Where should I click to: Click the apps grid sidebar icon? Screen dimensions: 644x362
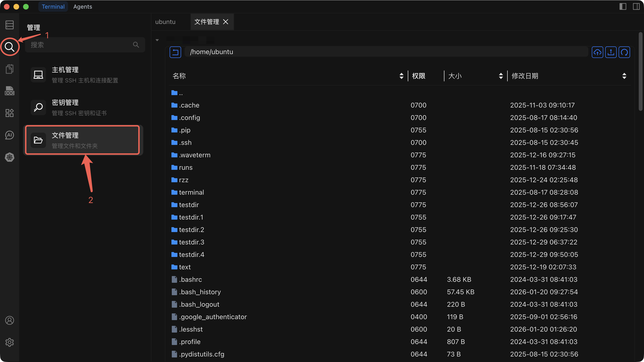coord(10,113)
